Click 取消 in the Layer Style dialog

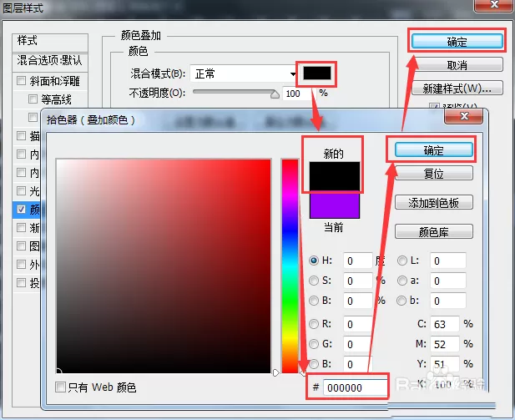(x=457, y=65)
